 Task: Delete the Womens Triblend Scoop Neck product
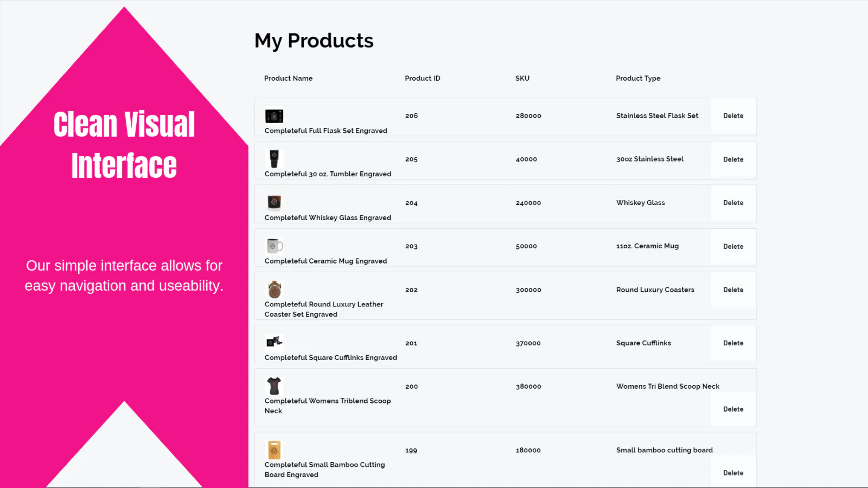(733, 409)
